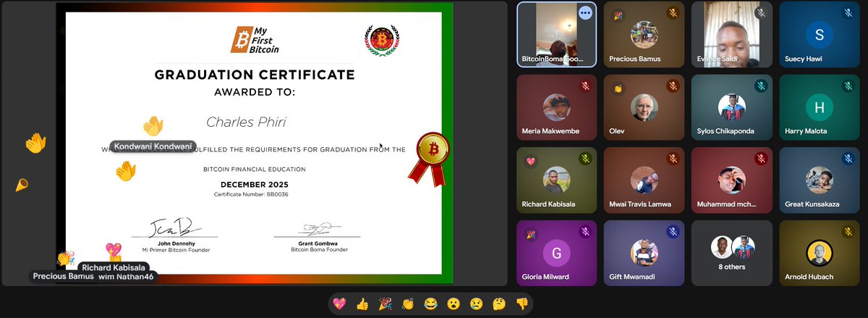Select Evance Saidi's video tile

[731, 34]
